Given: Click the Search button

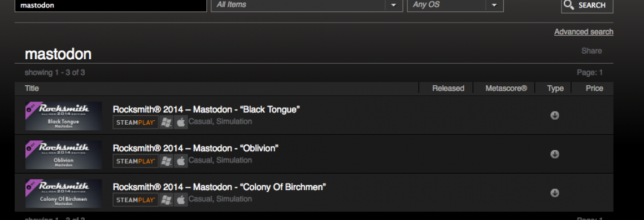Looking at the screenshot, I should (x=587, y=5).
